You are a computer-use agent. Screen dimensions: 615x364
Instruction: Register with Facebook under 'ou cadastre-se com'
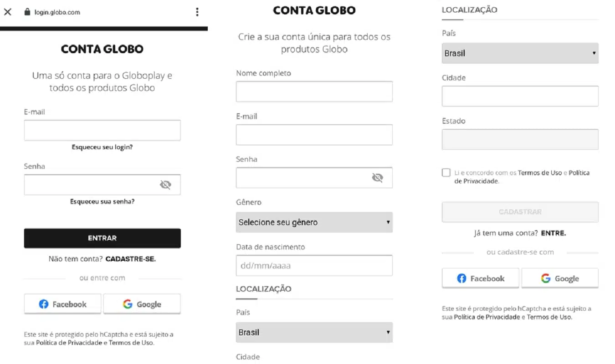(x=481, y=278)
